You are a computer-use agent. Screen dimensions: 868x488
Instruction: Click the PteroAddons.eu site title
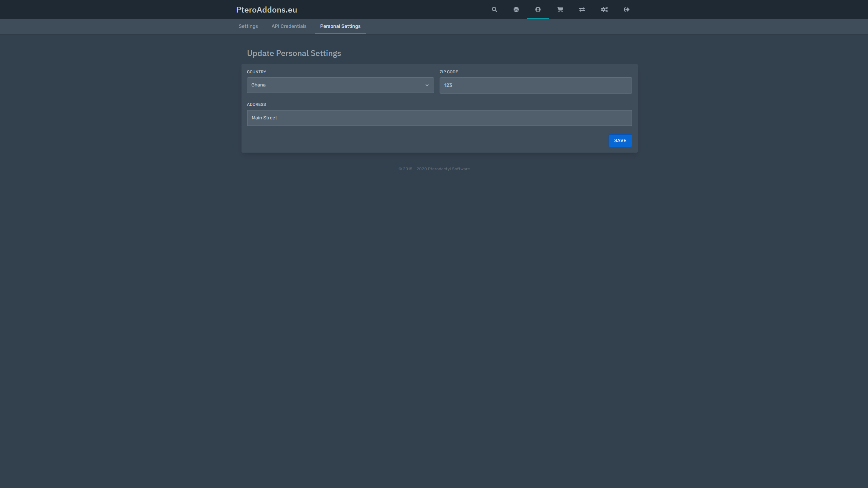[266, 10]
